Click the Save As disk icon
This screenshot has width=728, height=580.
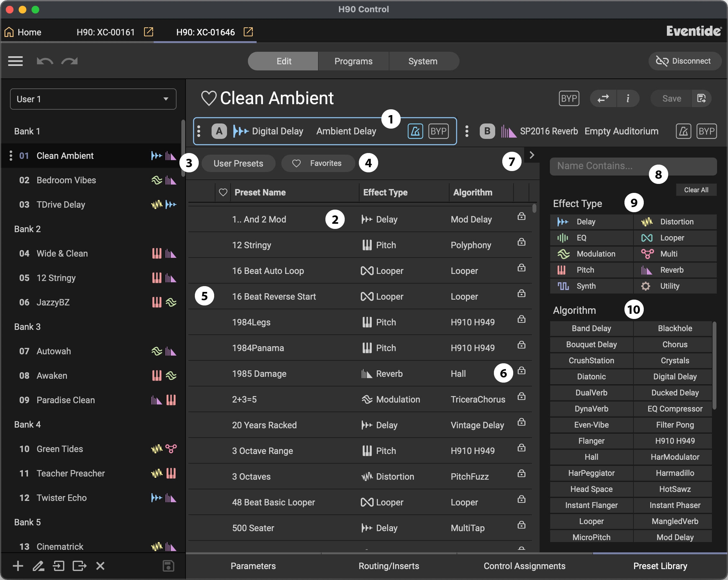click(701, 99)
